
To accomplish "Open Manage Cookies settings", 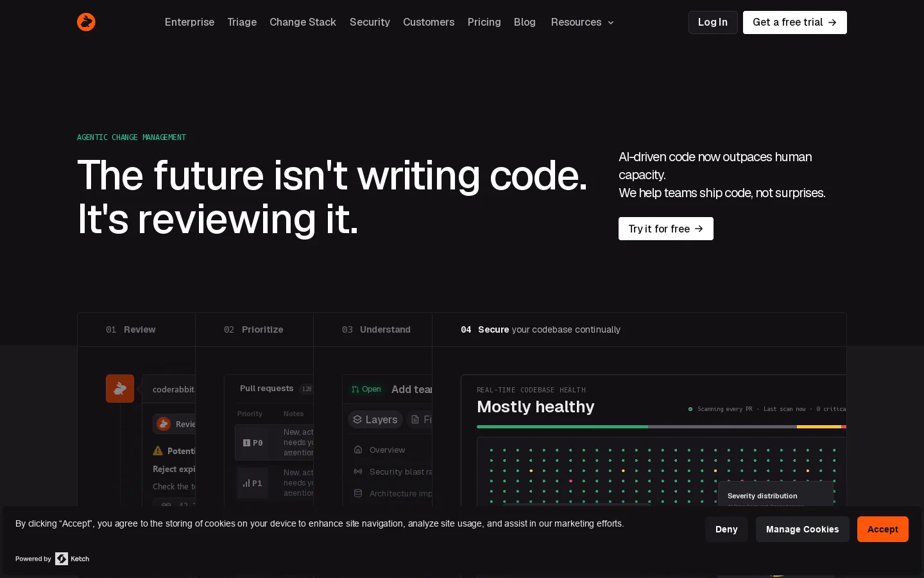I will tap(802, 529).
